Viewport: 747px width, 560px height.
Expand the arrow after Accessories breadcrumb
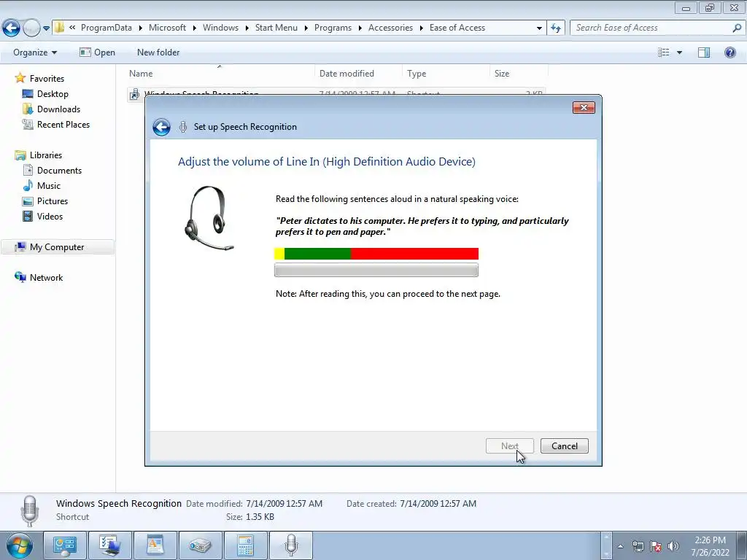click(422, 28)
